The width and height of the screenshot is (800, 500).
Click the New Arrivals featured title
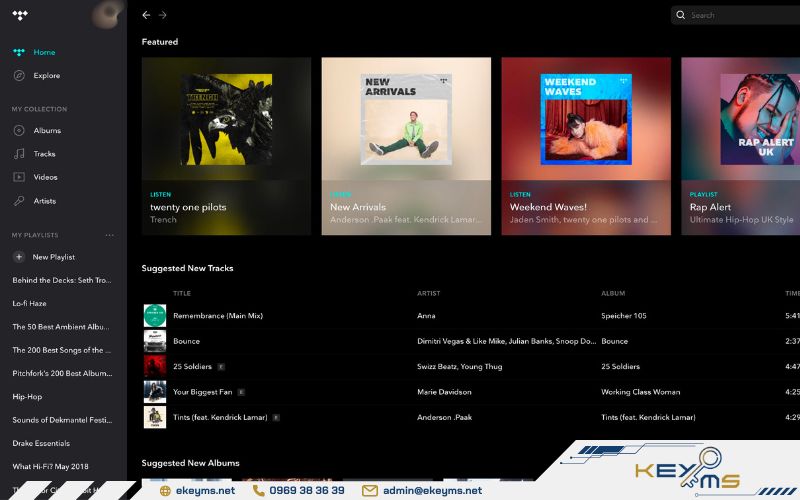[x=358, y=207]
